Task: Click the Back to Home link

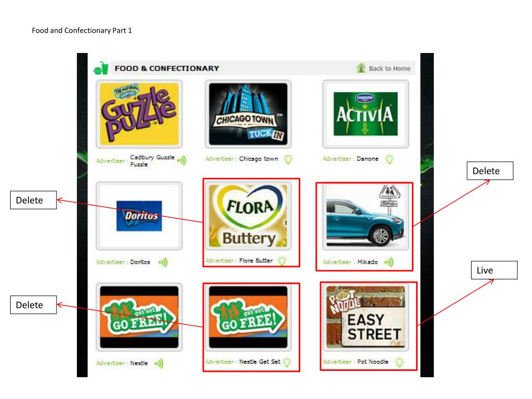Action: point(389,69)
